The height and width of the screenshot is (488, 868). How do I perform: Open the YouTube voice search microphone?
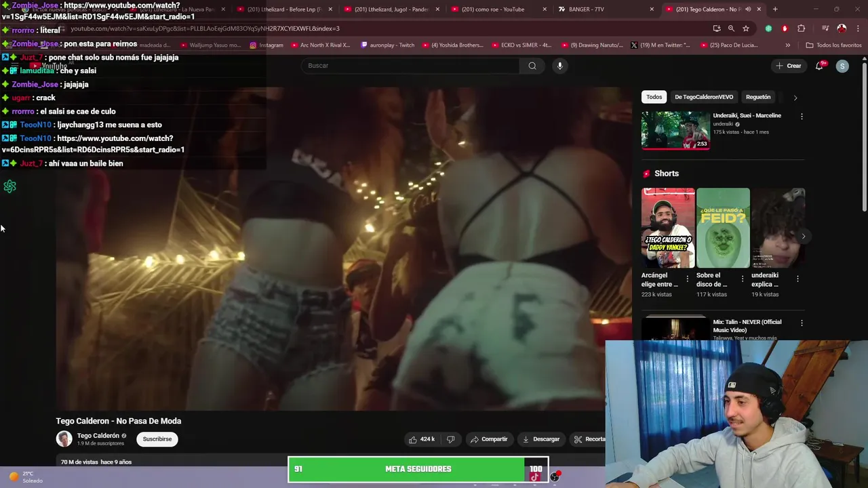559,66
